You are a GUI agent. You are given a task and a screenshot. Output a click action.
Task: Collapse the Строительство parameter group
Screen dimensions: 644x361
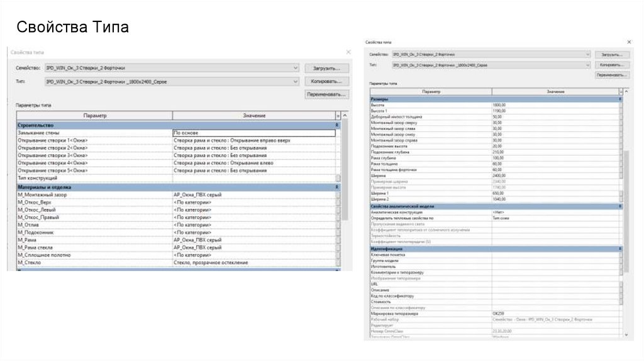pyautogui.click(x=338, y=125)
